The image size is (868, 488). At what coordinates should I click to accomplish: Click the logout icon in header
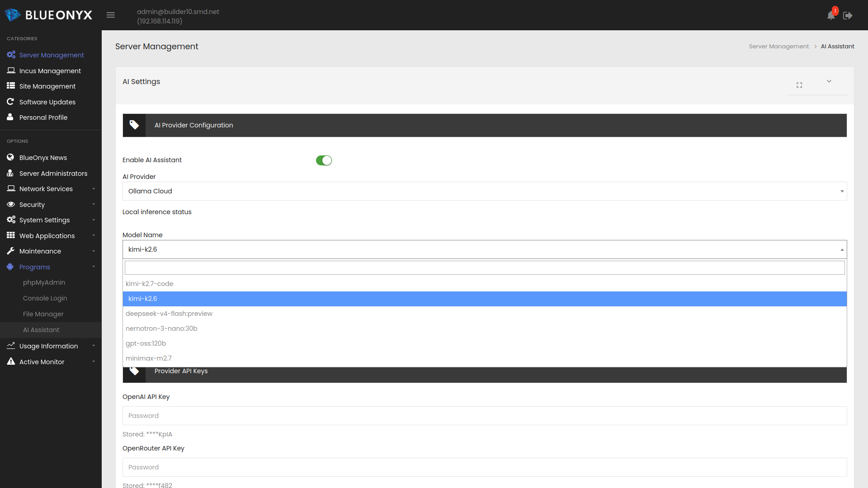pos(848,15)
